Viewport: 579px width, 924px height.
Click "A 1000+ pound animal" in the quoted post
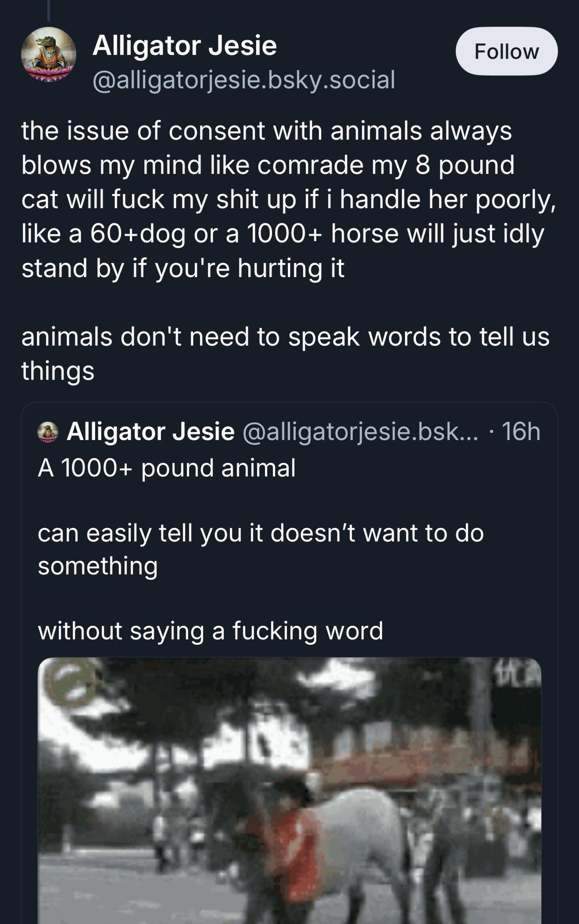167,468
